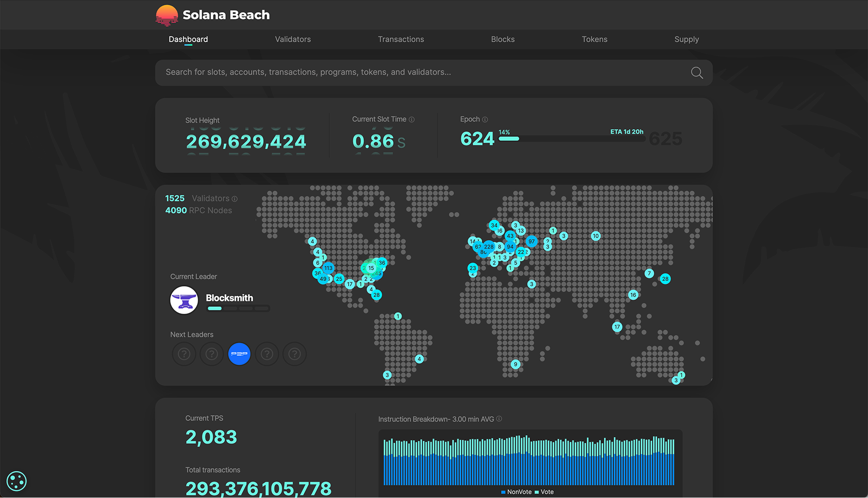Focus the slots and accounts search field
Screen dimensions: 868x498
[x=434, y=72]
